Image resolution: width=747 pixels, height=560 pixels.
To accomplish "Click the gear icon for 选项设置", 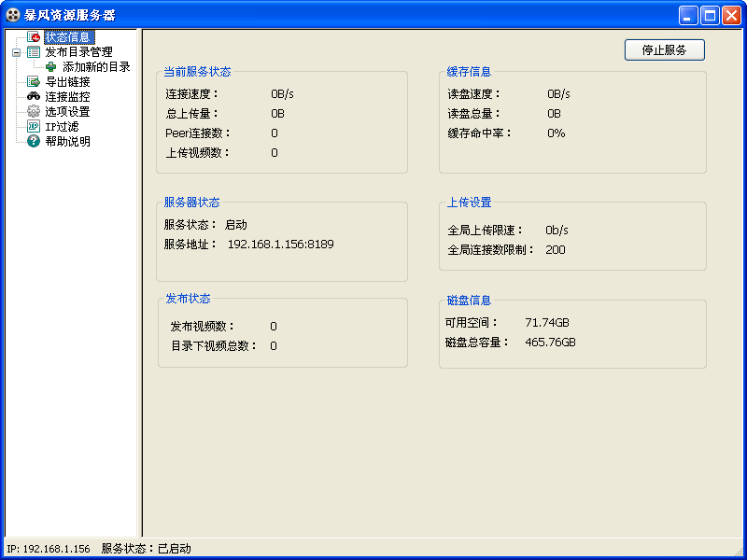I will 34,111.
